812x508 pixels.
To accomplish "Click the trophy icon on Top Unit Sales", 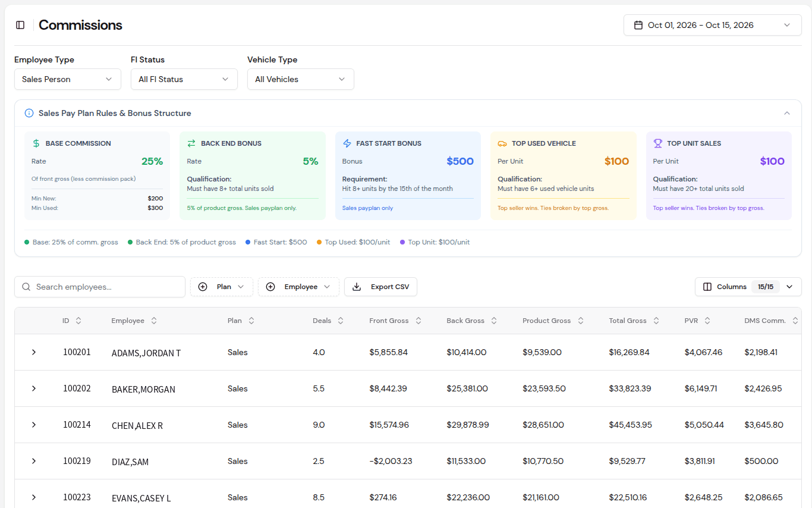I will [x=658, y=143].
